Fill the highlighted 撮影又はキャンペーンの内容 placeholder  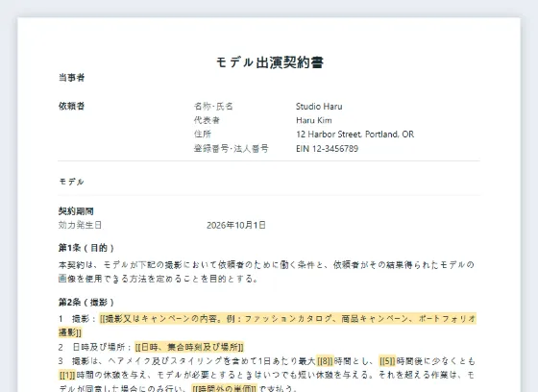point(267,326)
